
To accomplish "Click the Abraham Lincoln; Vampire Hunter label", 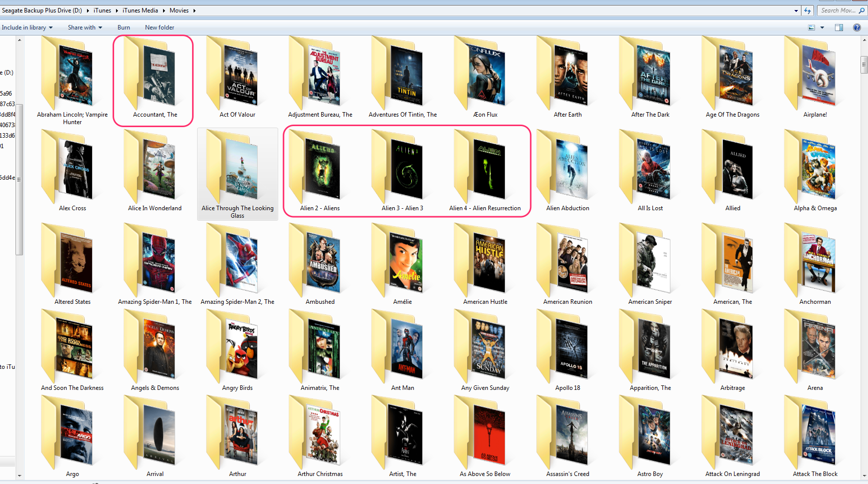I will tap(73, 118).
